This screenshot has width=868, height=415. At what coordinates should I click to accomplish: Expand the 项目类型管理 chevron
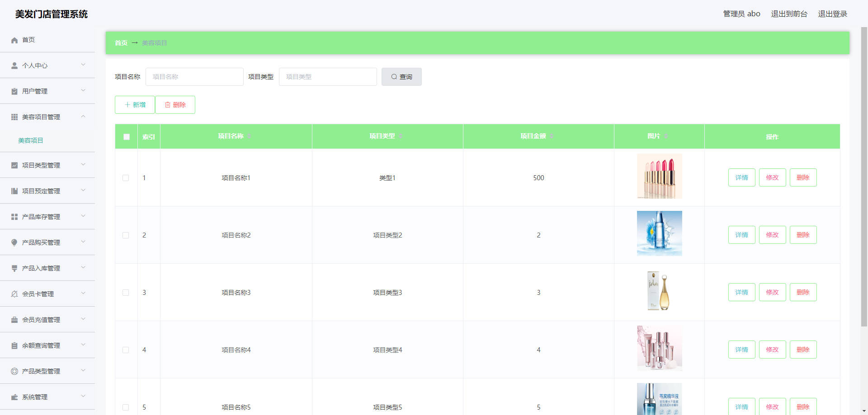[x=83, y=164]
